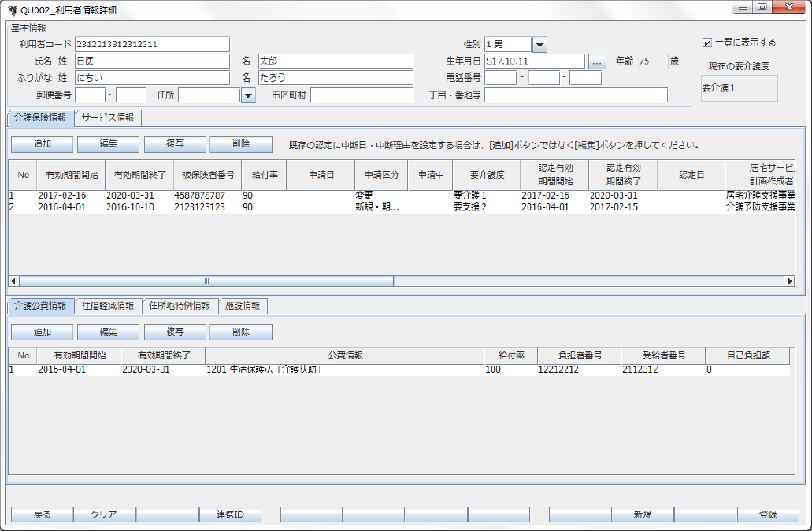Click the birthdate picker ellipsis button

pyautogui.click(x=597, y=61)
